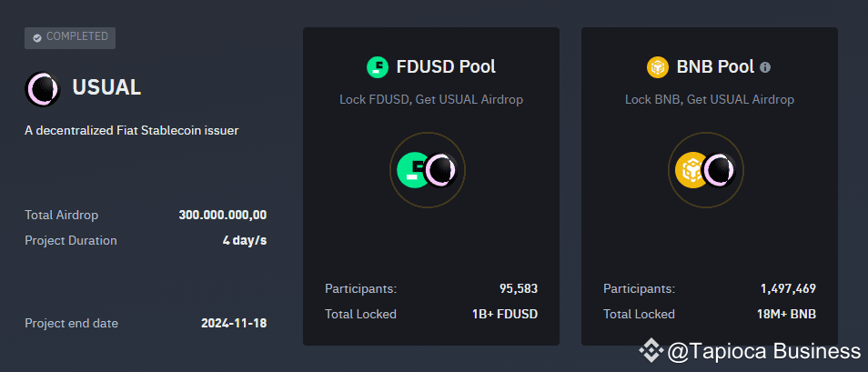Viewport: 868px width, 372px height.
Task: Select the BNB Pool heading
Action: click(715, 67)
